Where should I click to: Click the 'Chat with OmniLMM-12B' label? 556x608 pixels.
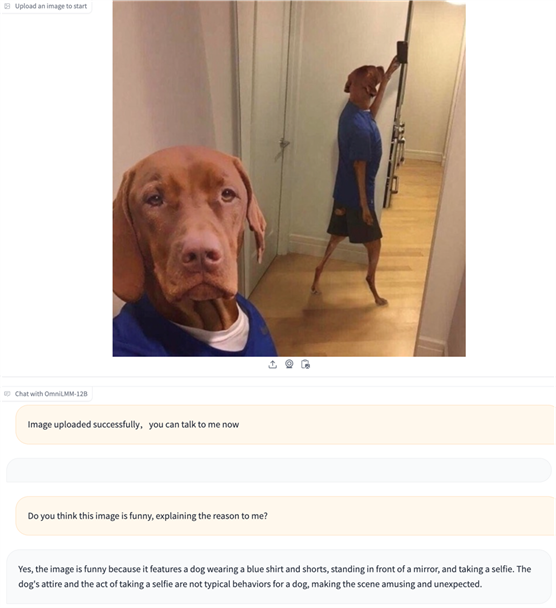51,394
